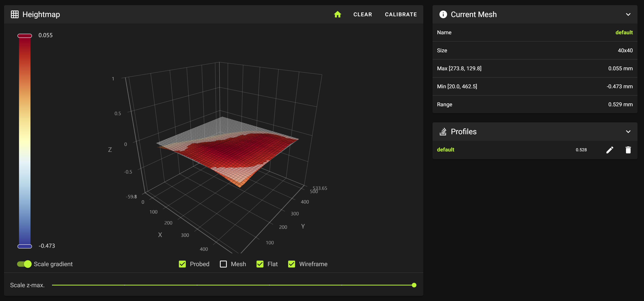Click the Min value -0.473 mm
This screenshot has width=644, height=301.
coord(619,86)
